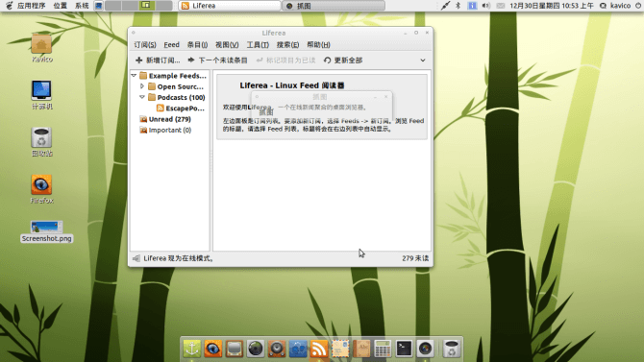Screen dimensions: 644x362
Task: Select the Open Sourc... folder
Action: pos(175,86)
